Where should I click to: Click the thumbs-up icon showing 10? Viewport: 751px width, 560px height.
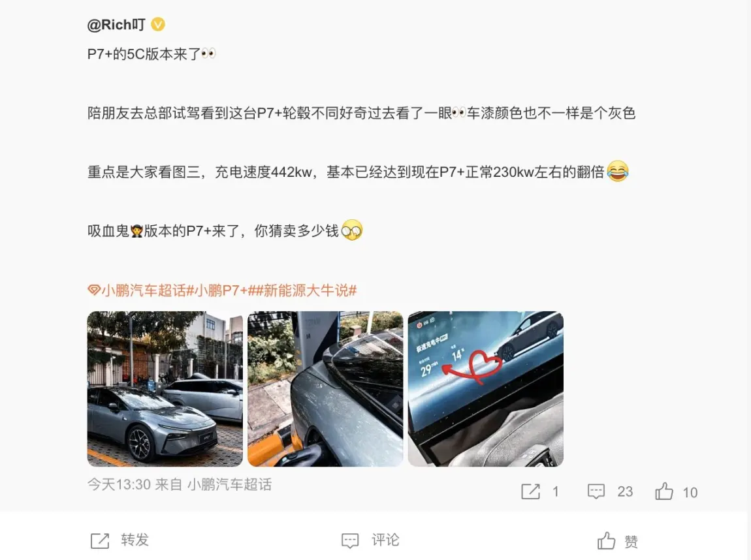coord(664,491)
